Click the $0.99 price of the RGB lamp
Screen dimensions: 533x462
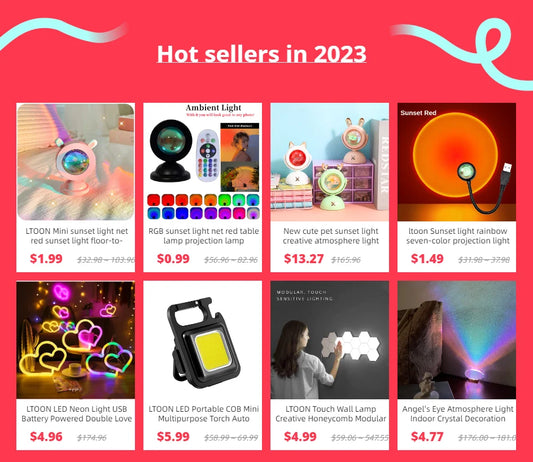coord(173,259)
